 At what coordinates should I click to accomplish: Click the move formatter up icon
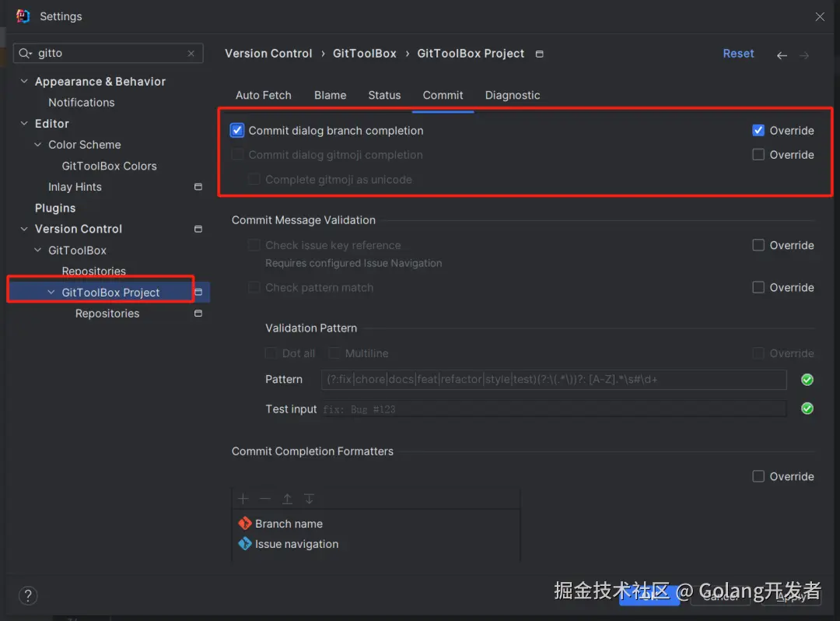coord(287,499)
